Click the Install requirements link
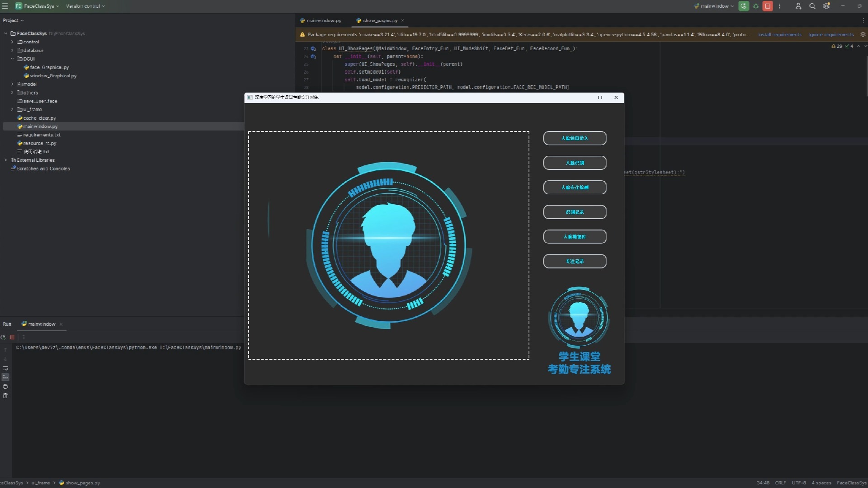The image size is (868, 488). 780,35
